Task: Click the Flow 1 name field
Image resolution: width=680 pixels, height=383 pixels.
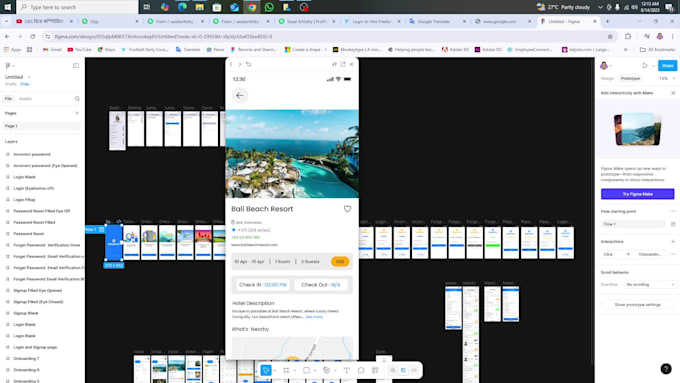Action: point(634,224)
